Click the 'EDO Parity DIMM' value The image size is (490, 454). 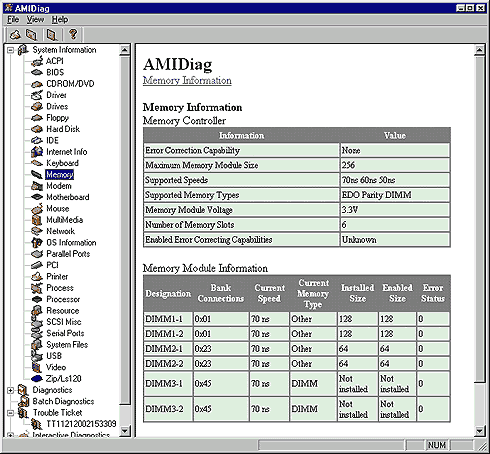(x=376, y=195)
